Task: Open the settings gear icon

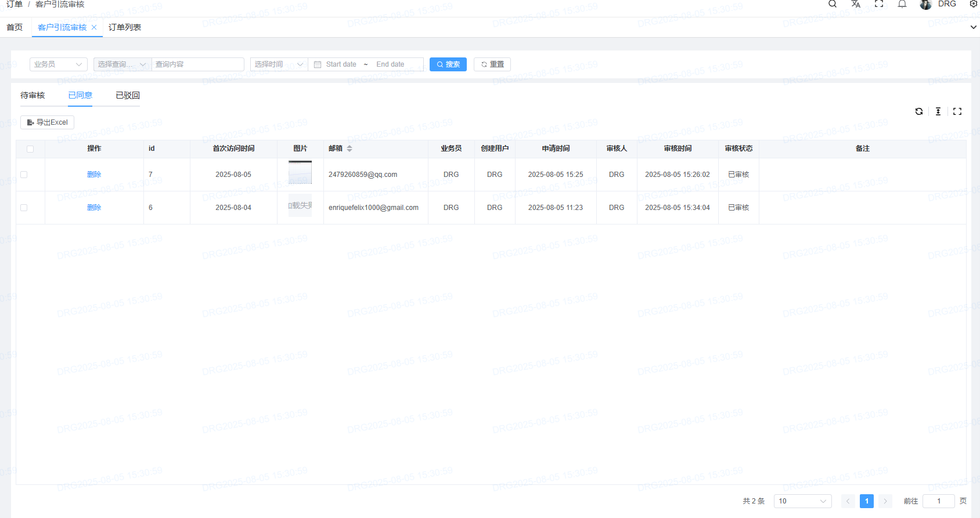Action: (974, 4)
